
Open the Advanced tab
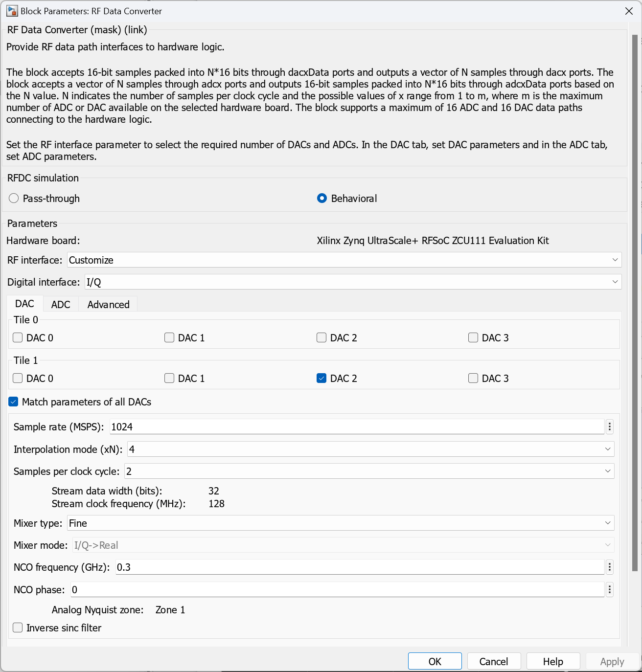[x=108, y=304]
